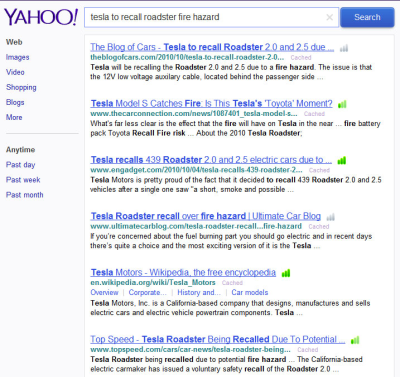This screenshot has width=400, height=377.
Task: Click the www.topspeed.com URL text
Action: pyautogui.click(x=190, y=349)
